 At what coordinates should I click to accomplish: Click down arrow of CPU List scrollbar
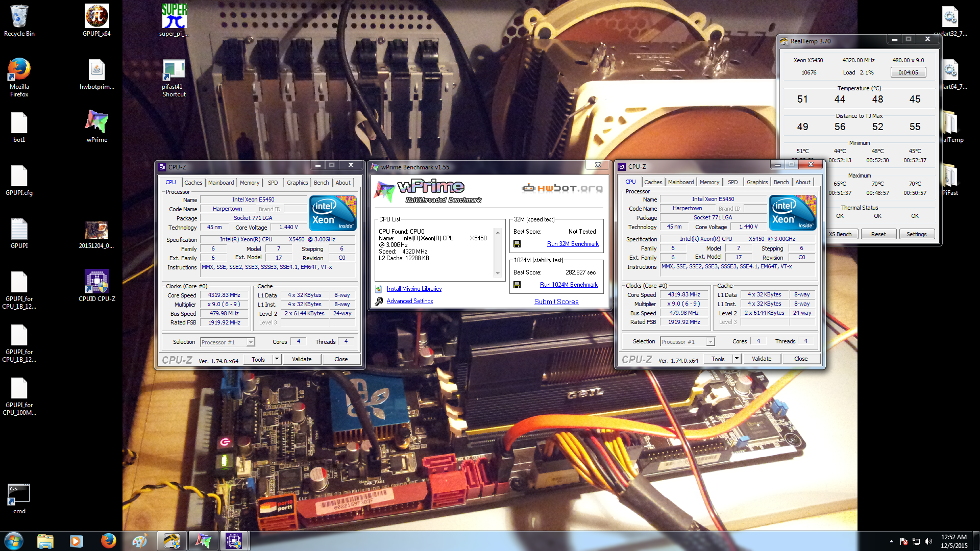498,273
